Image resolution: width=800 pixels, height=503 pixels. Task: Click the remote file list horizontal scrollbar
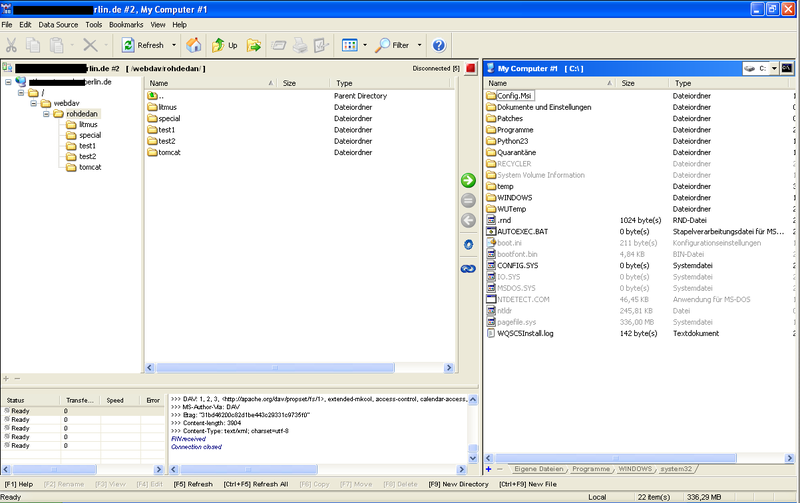(299, 368)
